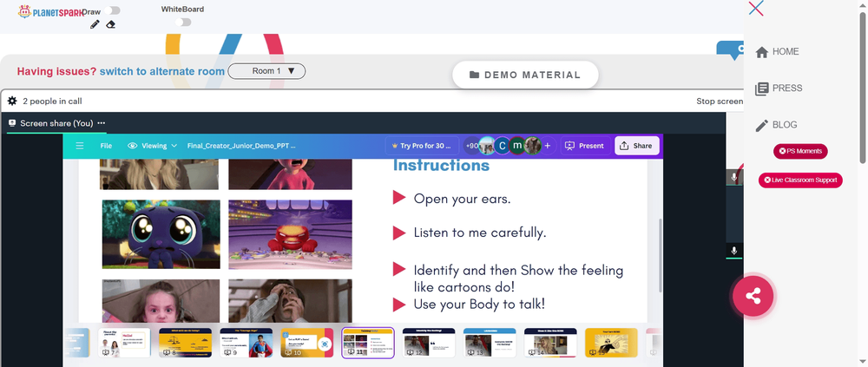The image size is (868, 367).
Task: Click the pink share floating button
Action: pos(753,296)
